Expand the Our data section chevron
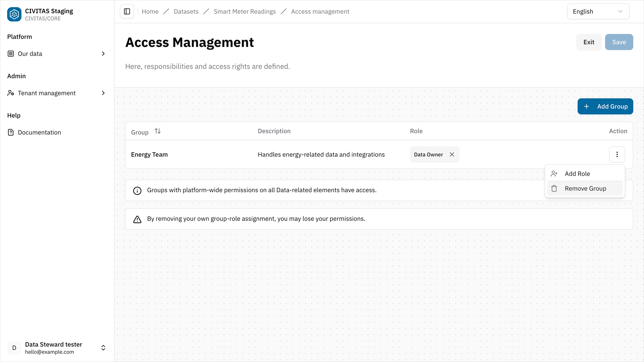 (x=103, y=53)
